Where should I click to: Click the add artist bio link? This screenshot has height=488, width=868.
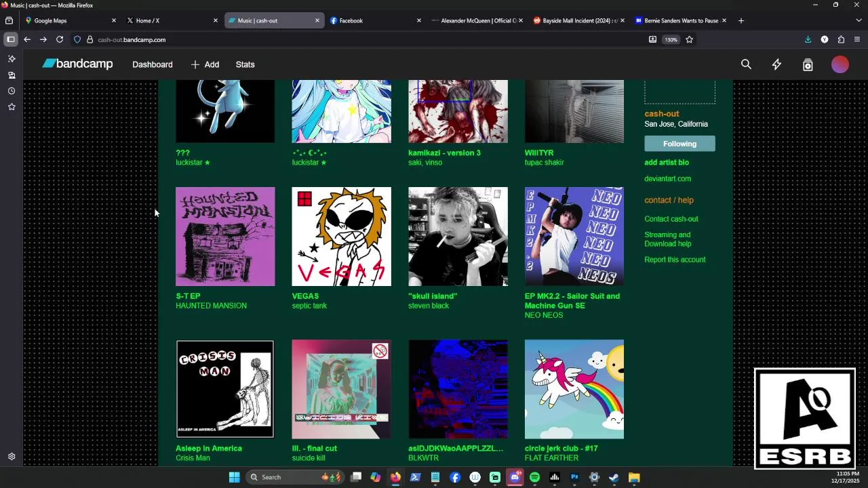(666, 163)
